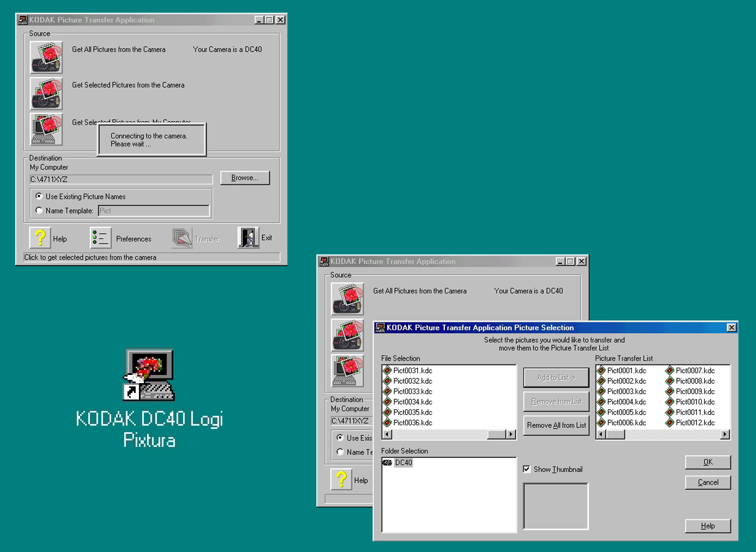Minimize the left Picture Transfer Application window
The height and width of the screenshot is (552, 756).
pyautogui.click(x=259, y=20)
